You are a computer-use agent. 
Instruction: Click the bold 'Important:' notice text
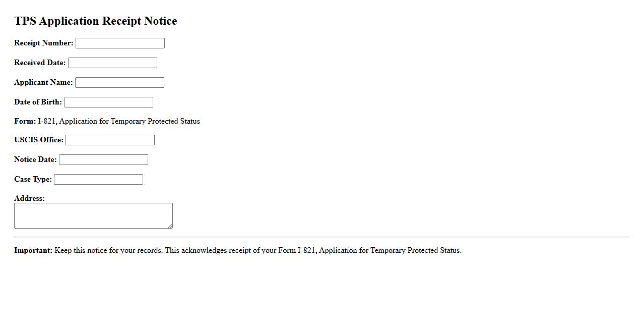pyautogui.click(x=33, y=250)
